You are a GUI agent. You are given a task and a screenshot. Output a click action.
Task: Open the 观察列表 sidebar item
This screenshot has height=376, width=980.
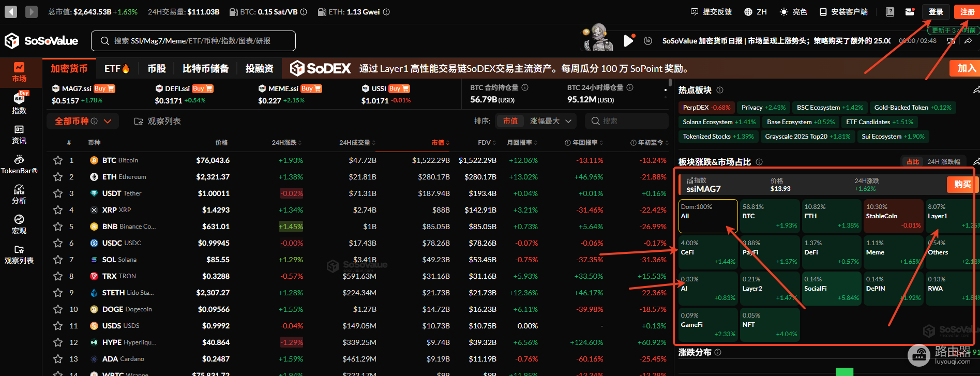19,254
